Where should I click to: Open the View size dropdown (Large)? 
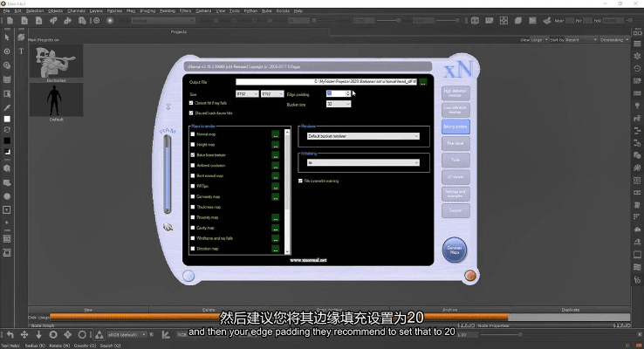click(x=540, y=40)
